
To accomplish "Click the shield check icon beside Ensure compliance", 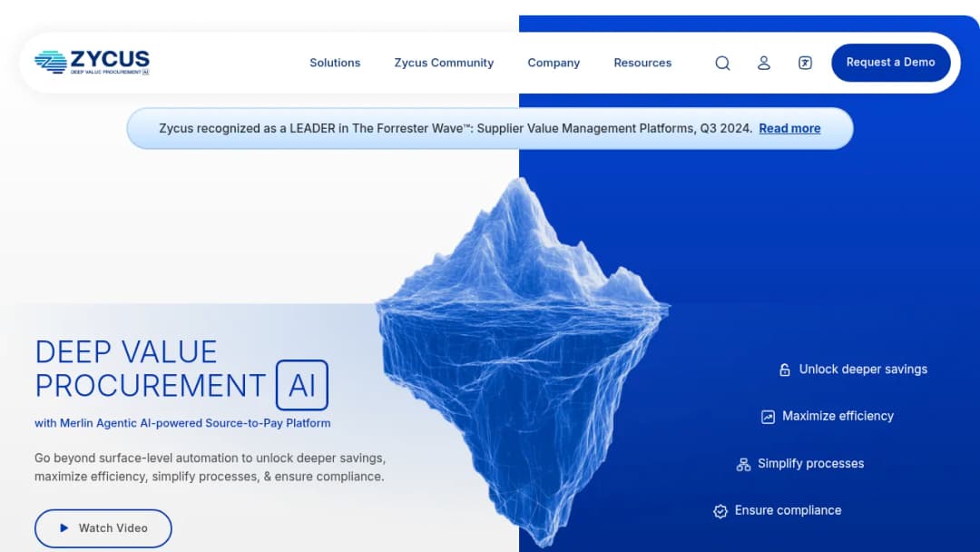I will click(x=720, y=511).
